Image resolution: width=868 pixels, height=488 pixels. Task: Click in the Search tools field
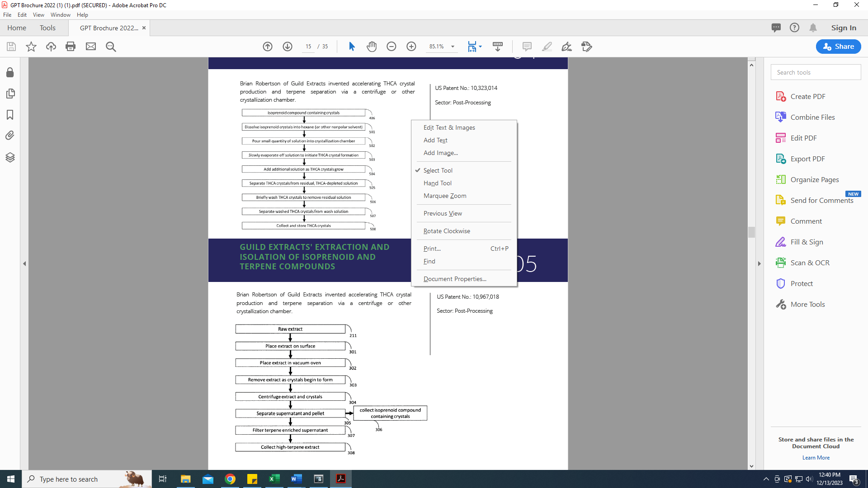(x=816, y=72)
